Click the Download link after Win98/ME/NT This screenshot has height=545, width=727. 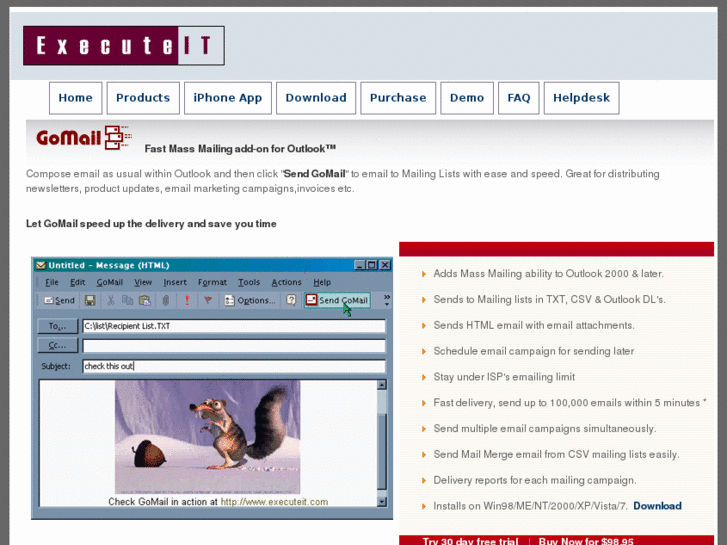(x=657, y=506)
